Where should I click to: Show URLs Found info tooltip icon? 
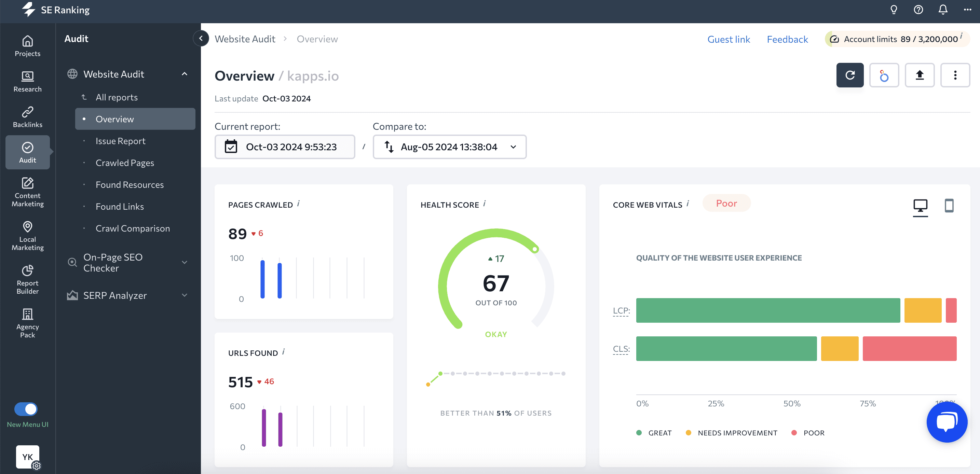pos(283,352)
